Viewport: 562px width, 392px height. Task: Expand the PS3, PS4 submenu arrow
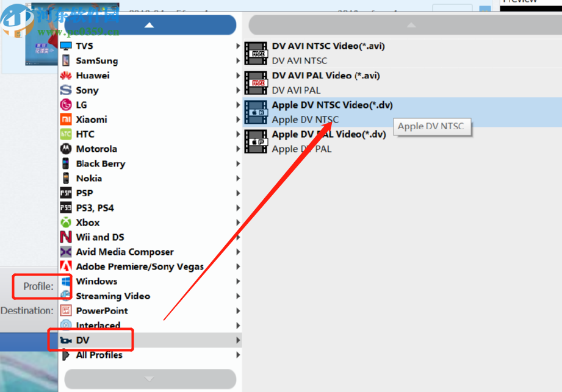pos(238,208)
